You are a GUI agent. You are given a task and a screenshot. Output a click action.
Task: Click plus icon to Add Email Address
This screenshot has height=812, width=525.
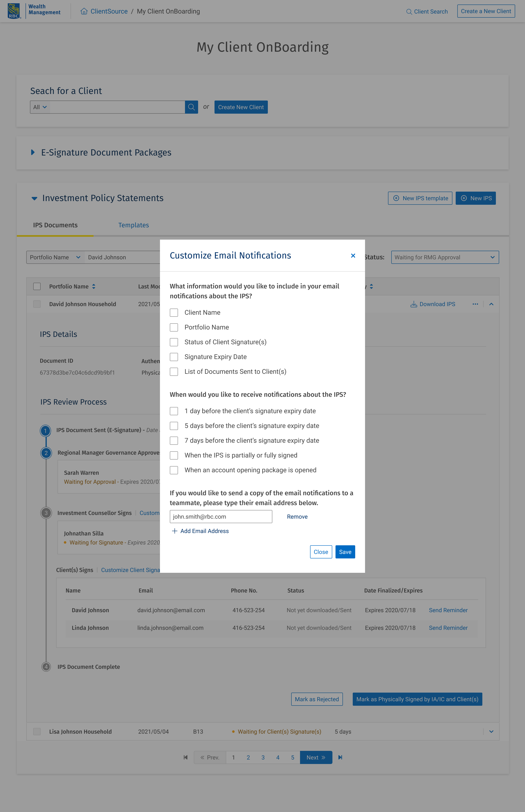(x=175, y=531)
